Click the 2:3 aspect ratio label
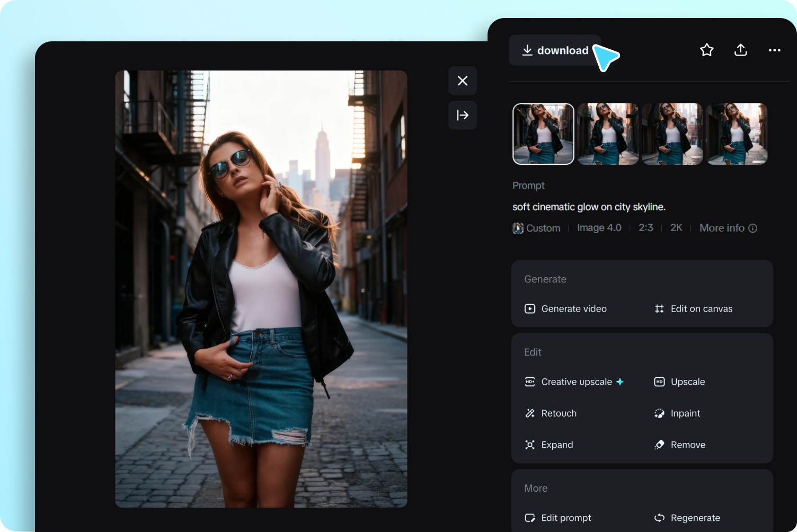The width and height of the screenshot is (797, 532). click(646, 228)
